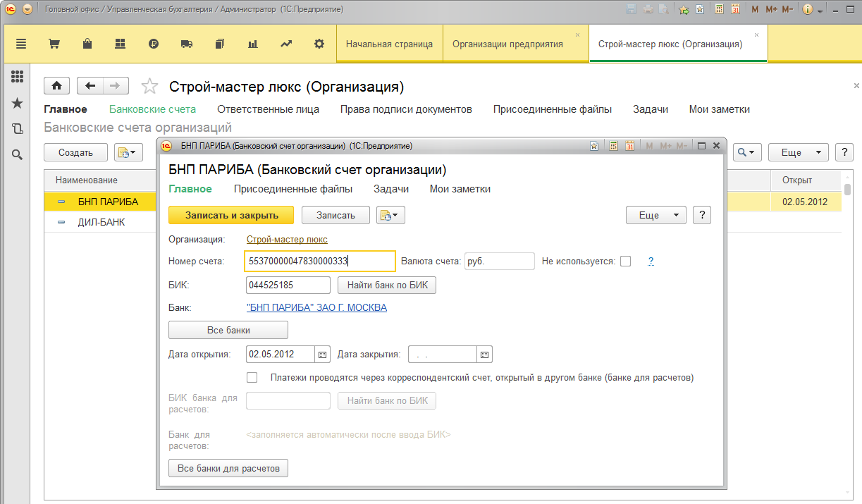Click 'Записать и закрыть' button
The width and height of the screenshot is (862, 504).
232,216
